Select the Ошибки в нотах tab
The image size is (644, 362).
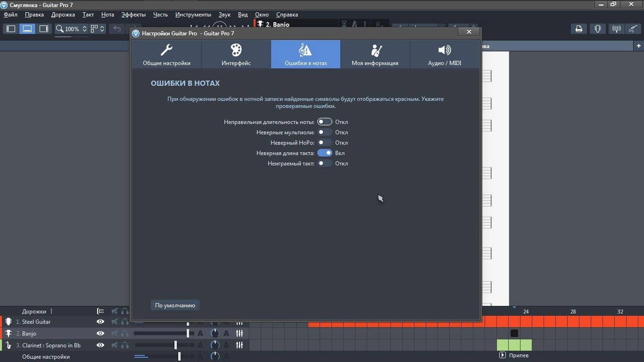(305, 54)
